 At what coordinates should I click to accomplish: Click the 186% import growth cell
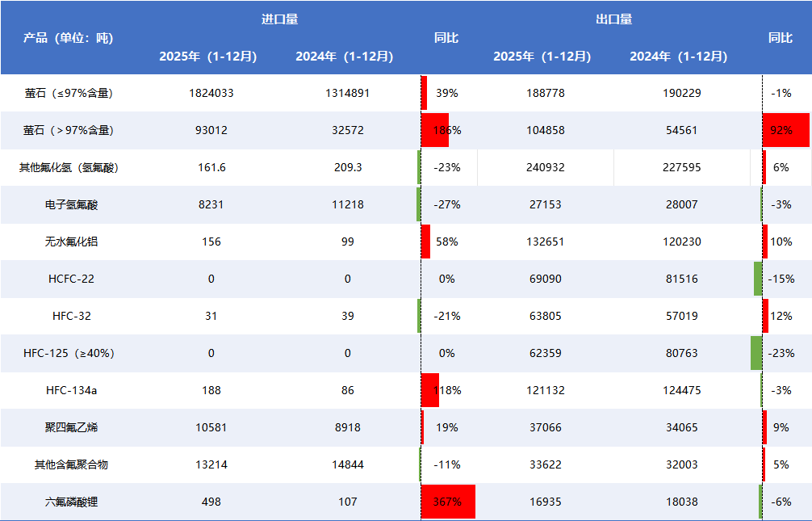[x=446, y=130]
